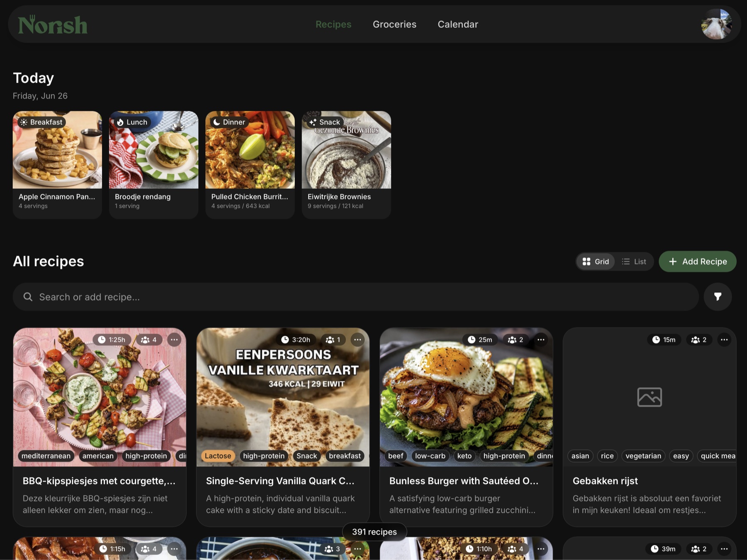The image size is (747, 560).
Task: Click the 15m time badge
Action: pos(664,340)
